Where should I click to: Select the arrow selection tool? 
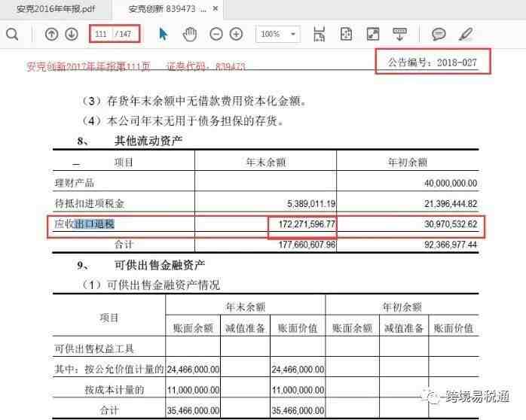(164, 35)
